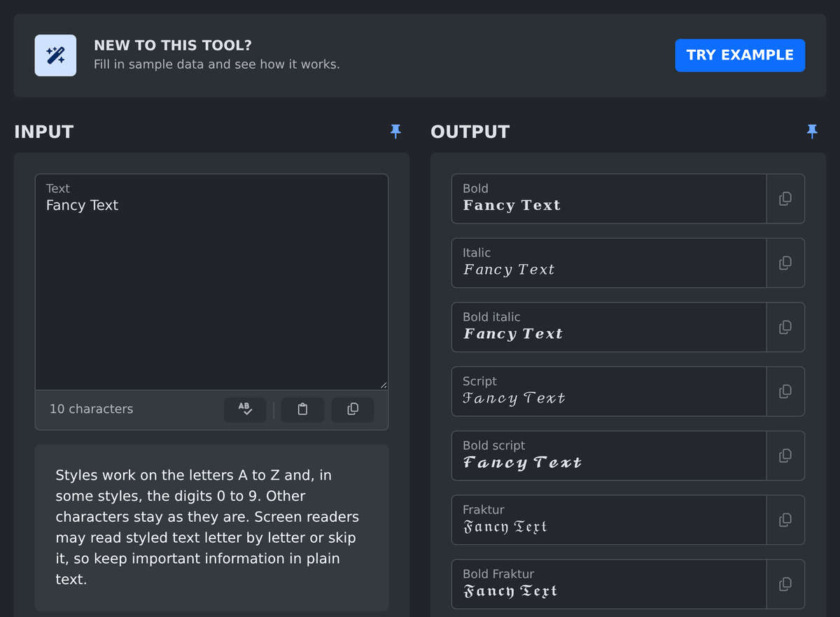Click into the Text input area

click(x=211, y=282)
